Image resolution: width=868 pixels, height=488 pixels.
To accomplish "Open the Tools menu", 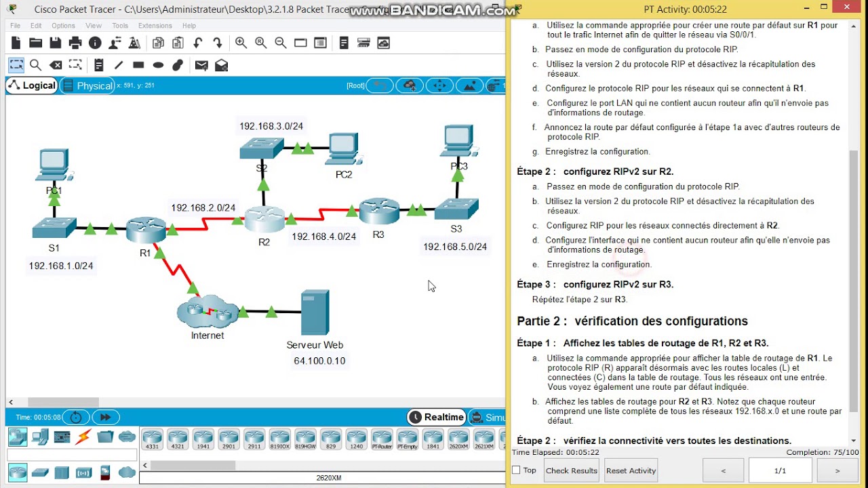I will [120, 26].
